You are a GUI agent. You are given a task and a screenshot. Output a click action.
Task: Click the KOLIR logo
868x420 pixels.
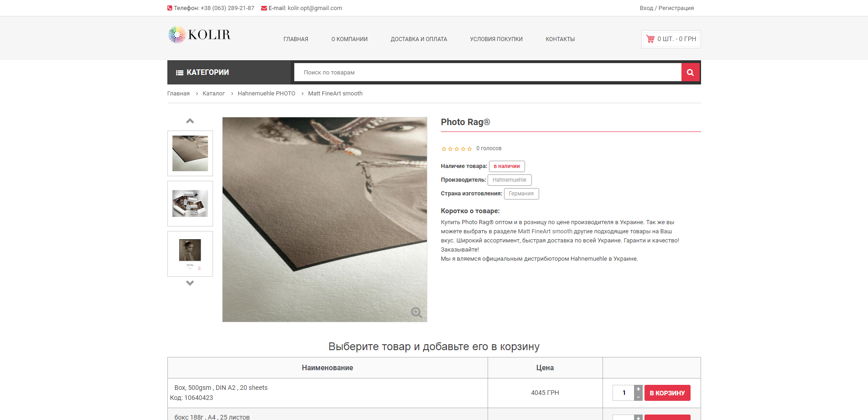click(199, 35)
